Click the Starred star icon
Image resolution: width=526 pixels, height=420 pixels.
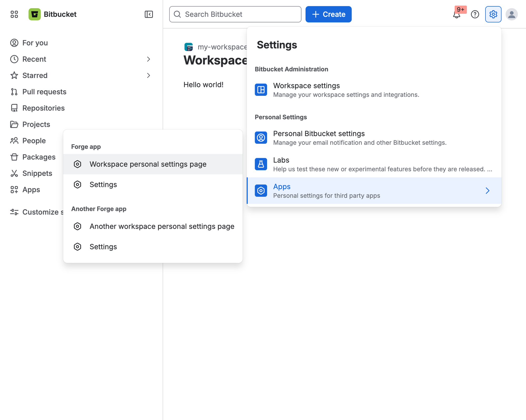(14, 76)
